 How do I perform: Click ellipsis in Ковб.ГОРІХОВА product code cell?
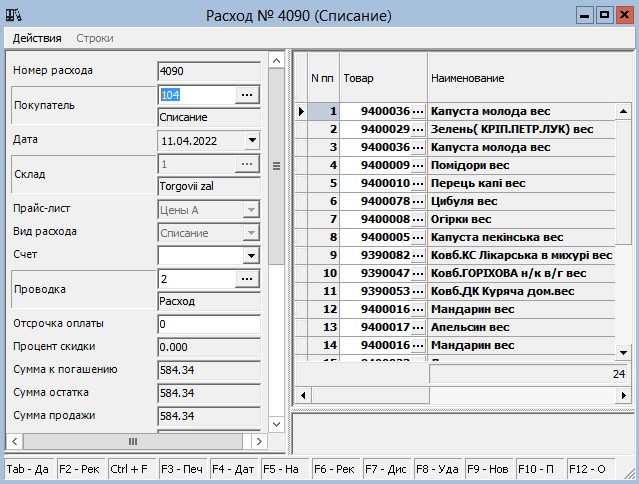(418, 273)
